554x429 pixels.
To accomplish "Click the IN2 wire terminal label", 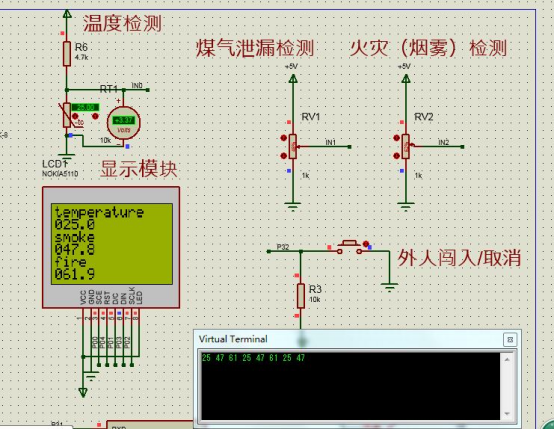I will click(x=444, y=142).
